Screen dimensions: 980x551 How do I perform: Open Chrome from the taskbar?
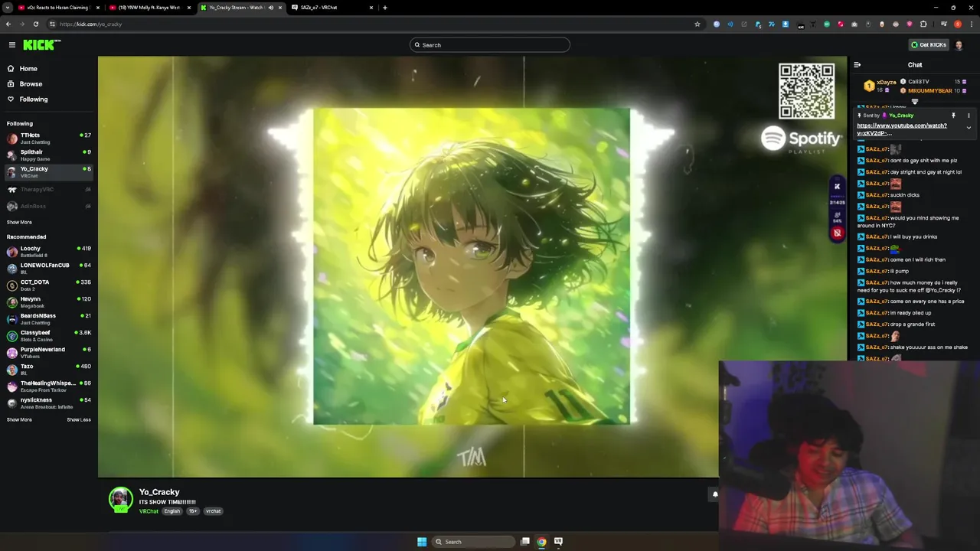(541, 542)
